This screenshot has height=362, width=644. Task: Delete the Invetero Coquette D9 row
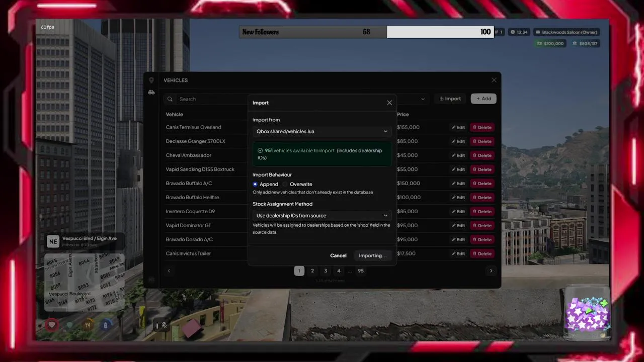pyautogui.click(x=482, y=212)
